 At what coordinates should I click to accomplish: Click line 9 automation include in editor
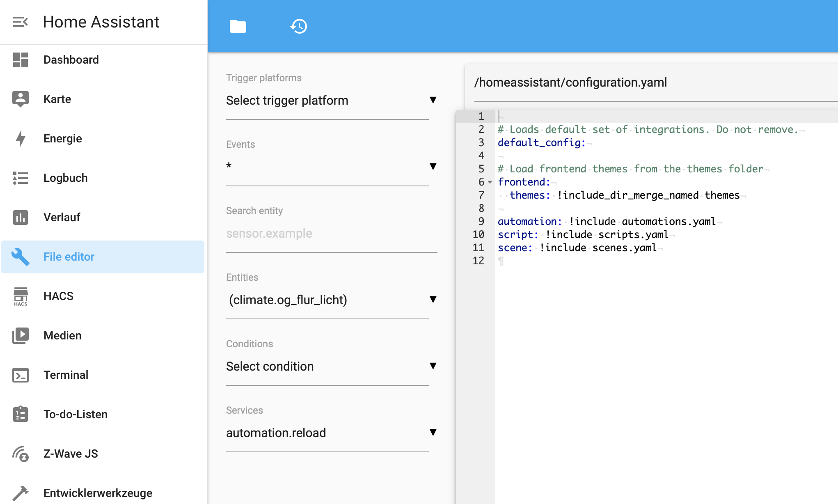pyautogui.click(x=607, y=222)
